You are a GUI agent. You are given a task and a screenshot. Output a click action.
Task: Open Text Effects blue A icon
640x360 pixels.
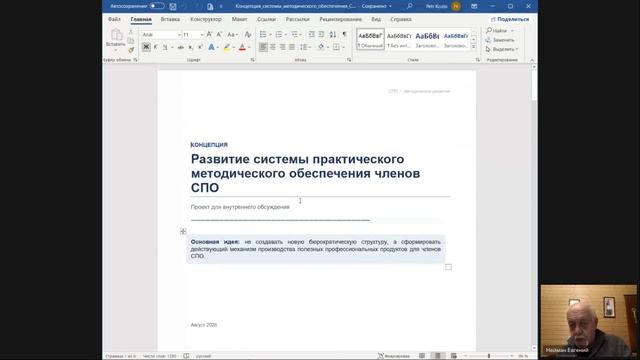point(211,47)
